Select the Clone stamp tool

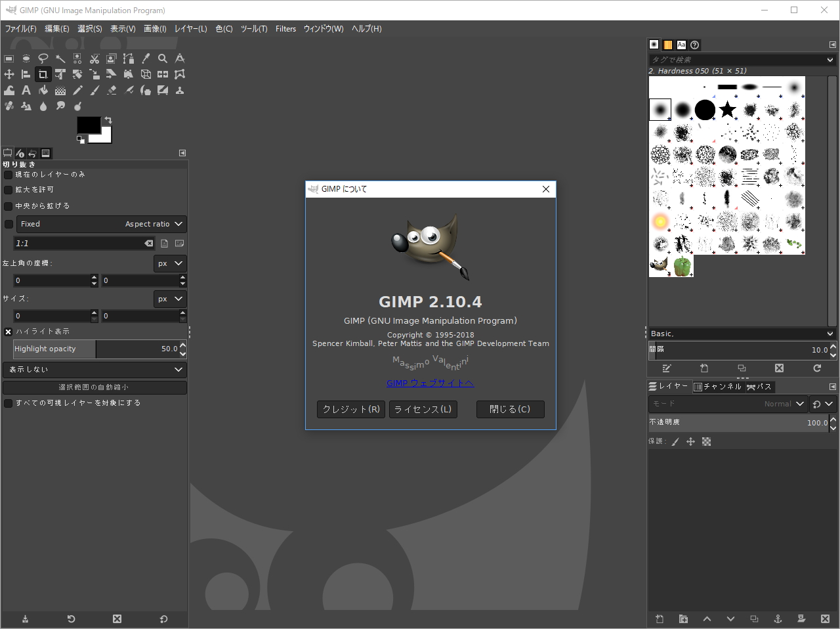pos(180,90)
